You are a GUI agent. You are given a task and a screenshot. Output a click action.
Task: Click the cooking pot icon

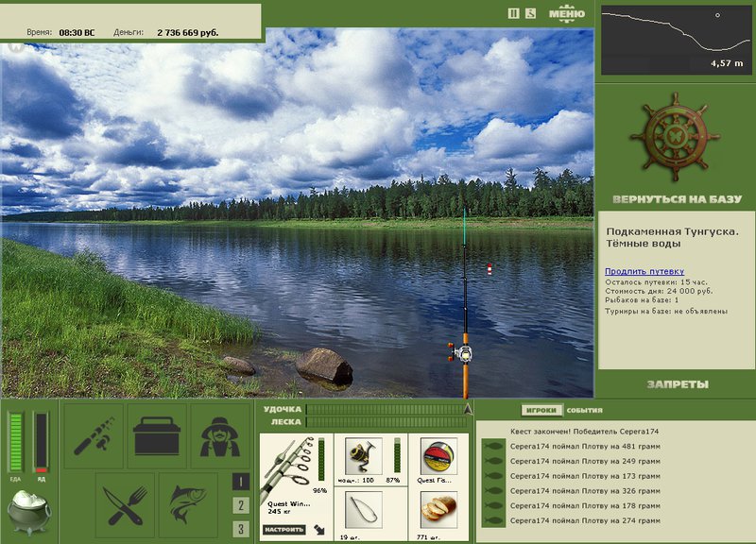point(29,512)
